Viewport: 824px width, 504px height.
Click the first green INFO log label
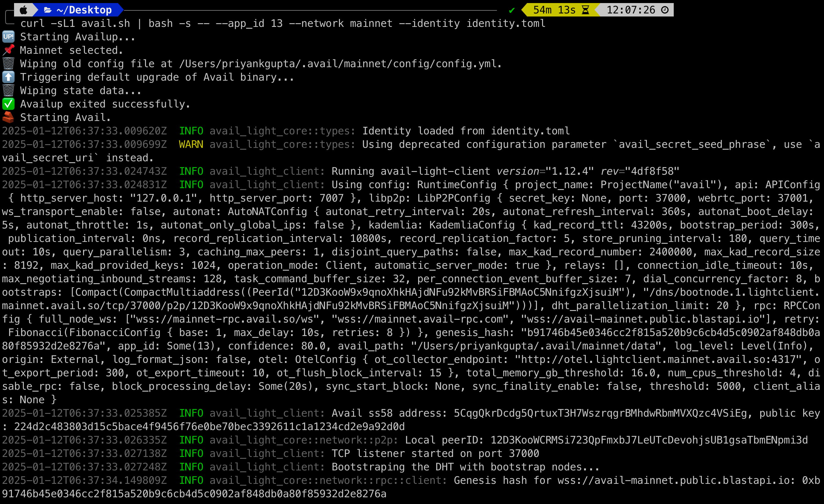191,131
